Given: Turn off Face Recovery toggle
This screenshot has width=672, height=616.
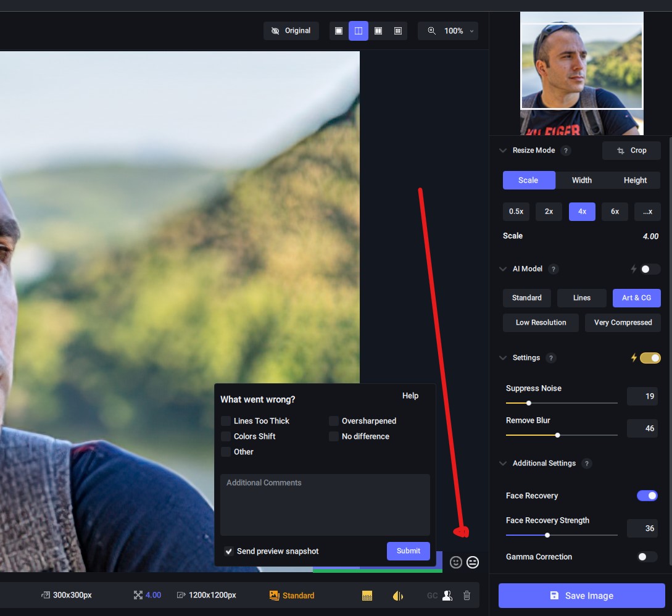Looking at the screenshot, I should click(647, 496).
